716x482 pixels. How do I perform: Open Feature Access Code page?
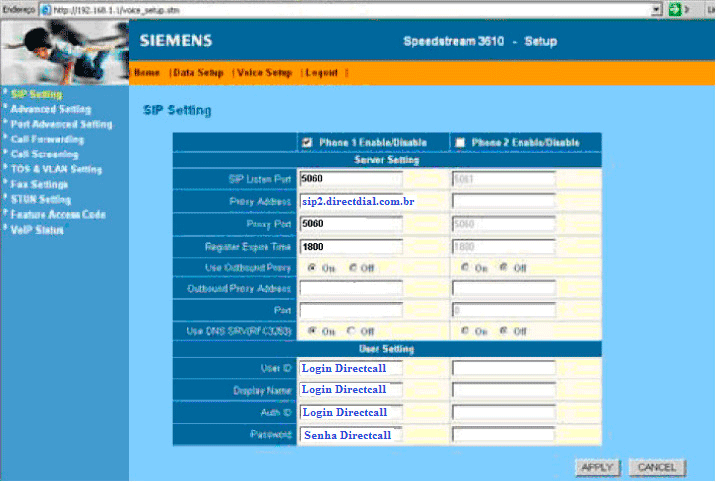click(58, 215)
